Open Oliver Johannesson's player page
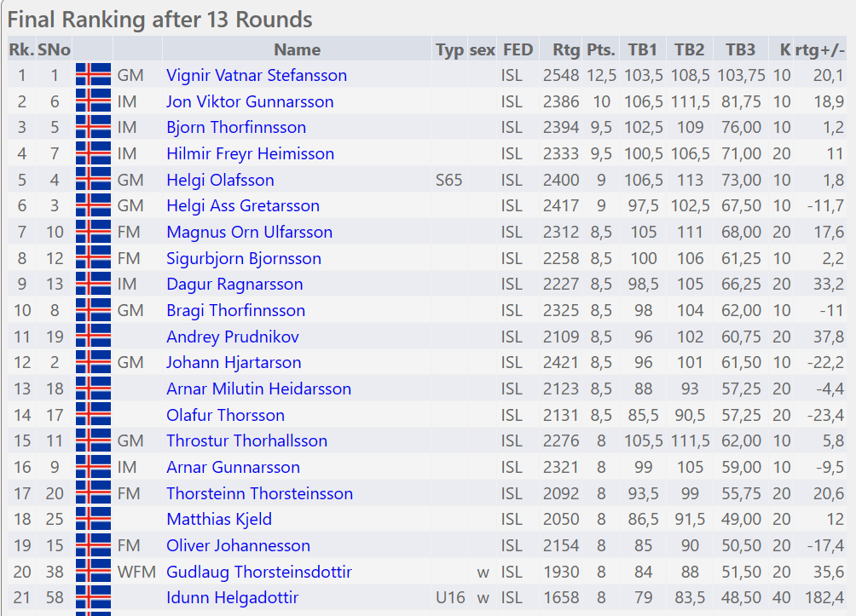 coord(238,546)
